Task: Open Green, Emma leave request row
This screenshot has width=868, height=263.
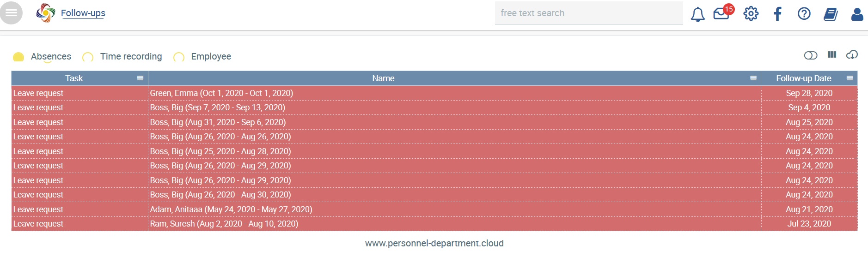Action: [434, 93]
